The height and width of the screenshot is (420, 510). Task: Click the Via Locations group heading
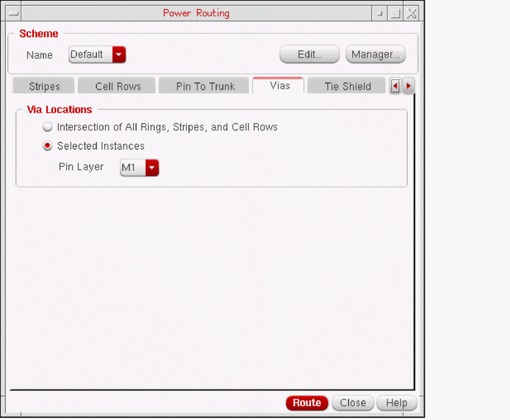coord(59,110)
